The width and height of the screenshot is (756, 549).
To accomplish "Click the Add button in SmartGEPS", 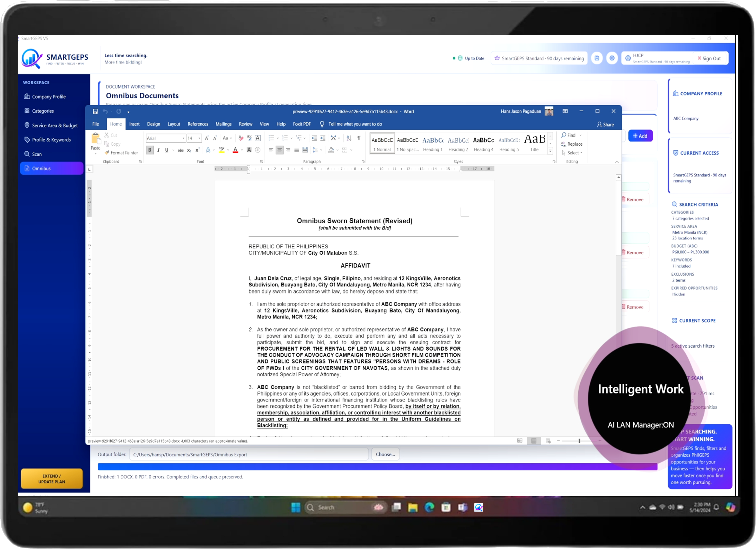I will point(640,136).
